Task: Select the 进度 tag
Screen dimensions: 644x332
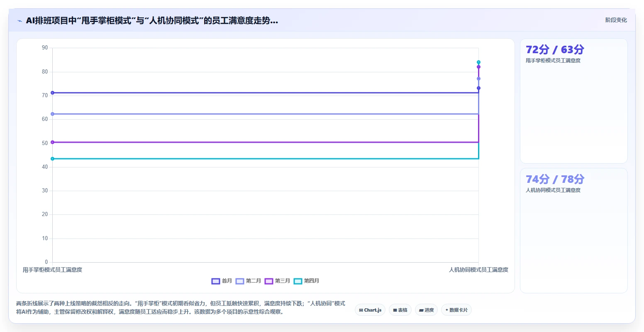Action: click(x=426, y=310)
